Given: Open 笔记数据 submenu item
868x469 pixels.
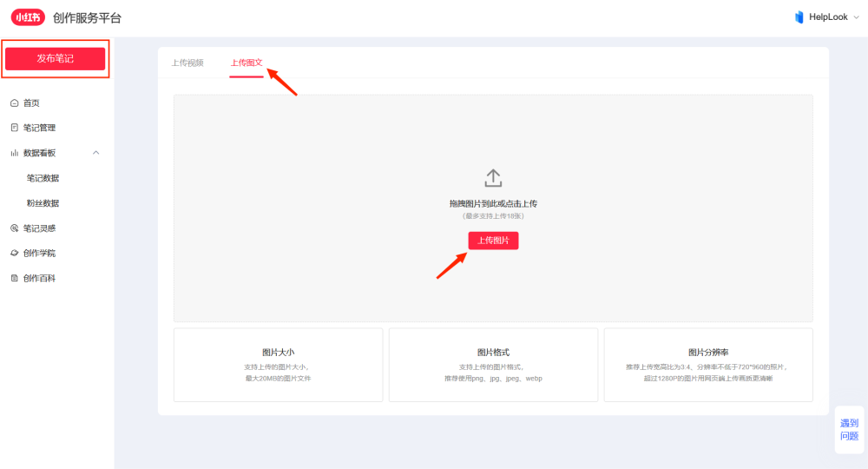Looking at the screenshot, I should coord(43,178).
